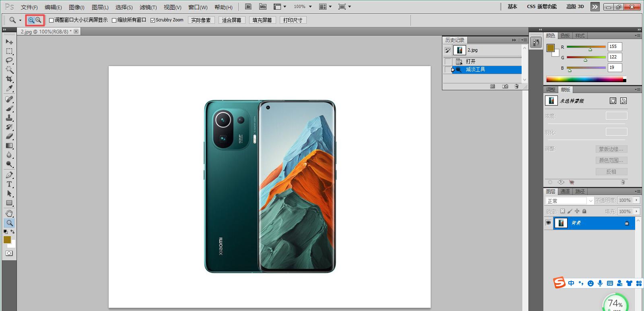
Task: Click the zoom in option icon
Action: point(31,20)
